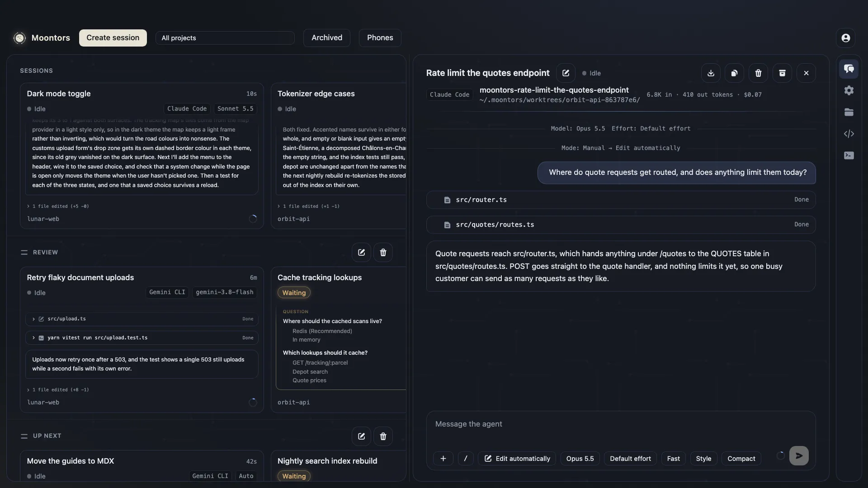This screenshot has height=488, width=868.
Task: Delete the Rate limit session using trash icon
Action: pyautogui.click(x=758, y=73)
